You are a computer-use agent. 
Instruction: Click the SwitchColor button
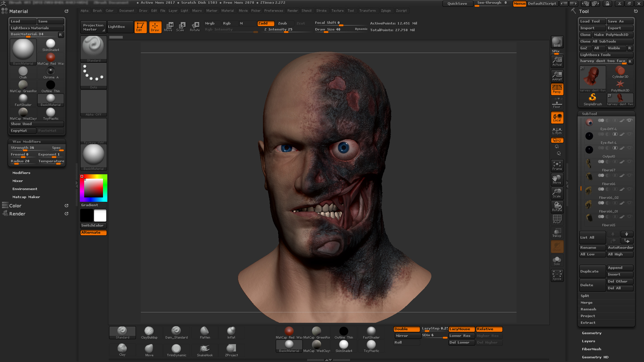coord(94,226)
